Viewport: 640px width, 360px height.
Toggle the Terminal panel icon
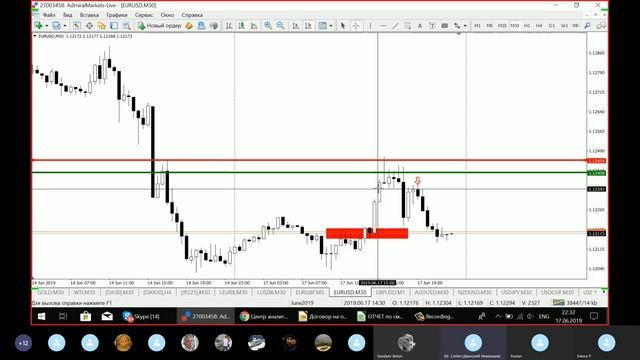tap(114, 26)
